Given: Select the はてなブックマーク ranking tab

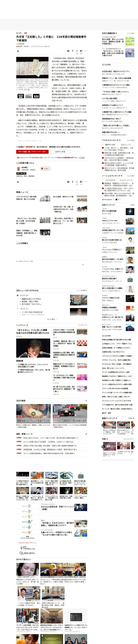Looking at the screenshot, I should click(126, 180).
